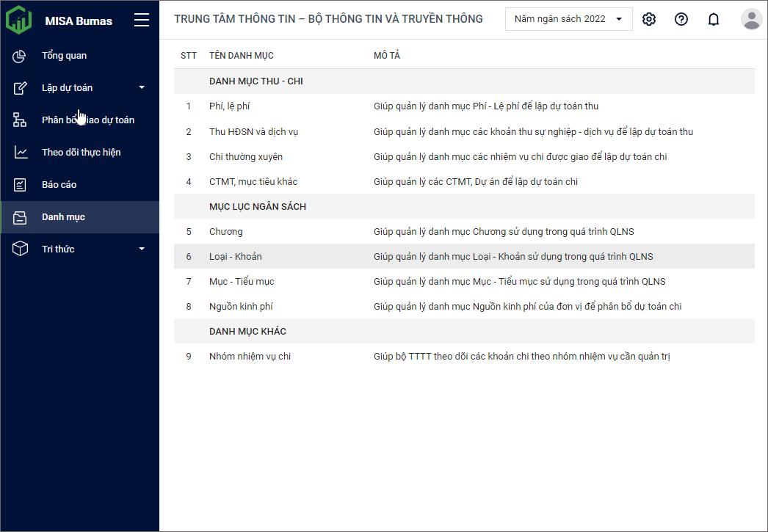Open help via the question mark icon
Image resolution: width=768 pixels, height=532 pixels.
pyautogui.click(x=681, y=19)
